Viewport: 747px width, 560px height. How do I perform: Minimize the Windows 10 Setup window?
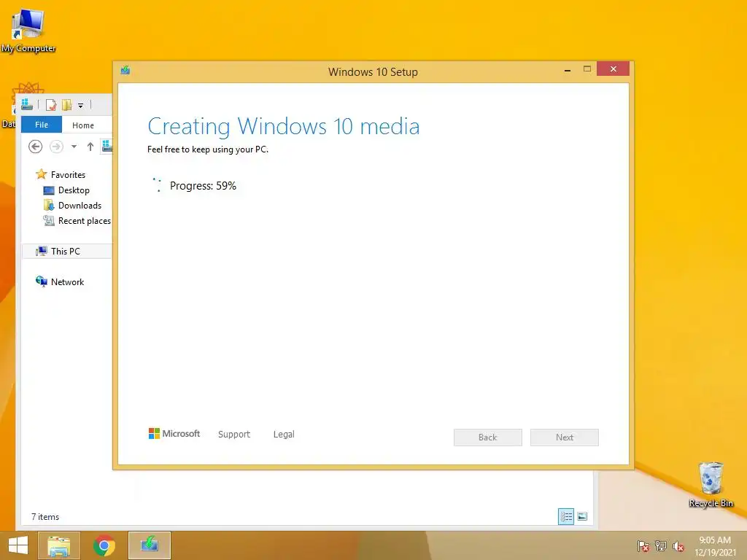(568, 70)
